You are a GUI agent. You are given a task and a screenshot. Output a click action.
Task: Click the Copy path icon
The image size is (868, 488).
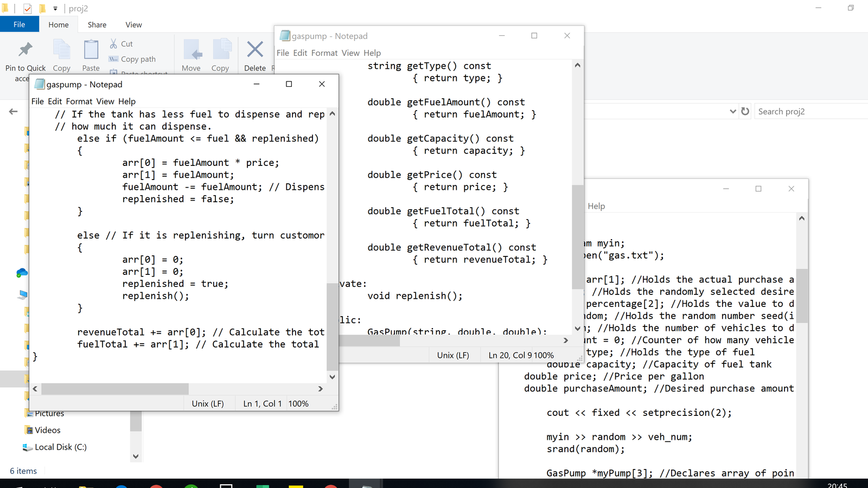pos(114,59)
